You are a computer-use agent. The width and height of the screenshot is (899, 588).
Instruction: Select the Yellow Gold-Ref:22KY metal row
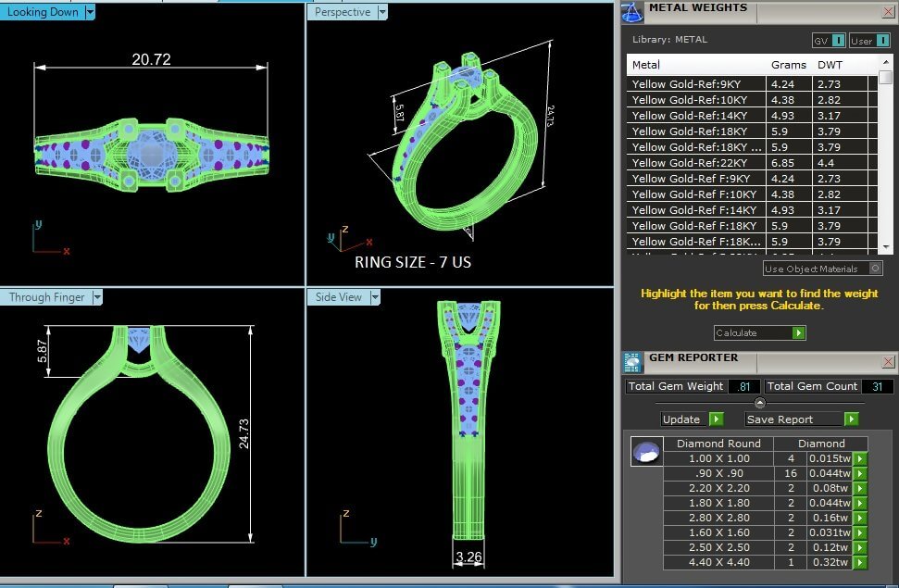697,163
